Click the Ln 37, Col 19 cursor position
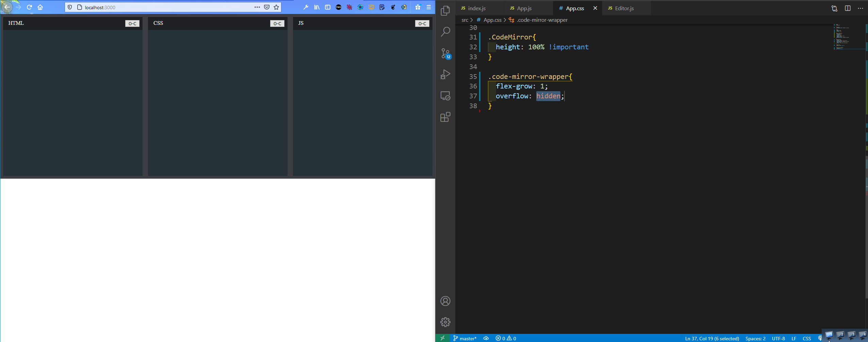This screenshot has width=868, height=342. point(712,338)
